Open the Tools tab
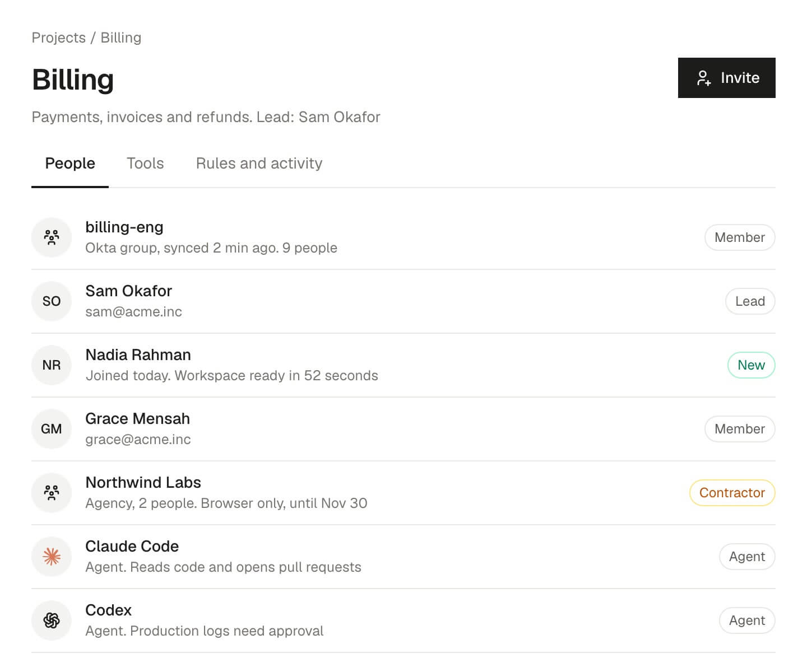Viewport: 807px width, 672px height. point(145,164)
